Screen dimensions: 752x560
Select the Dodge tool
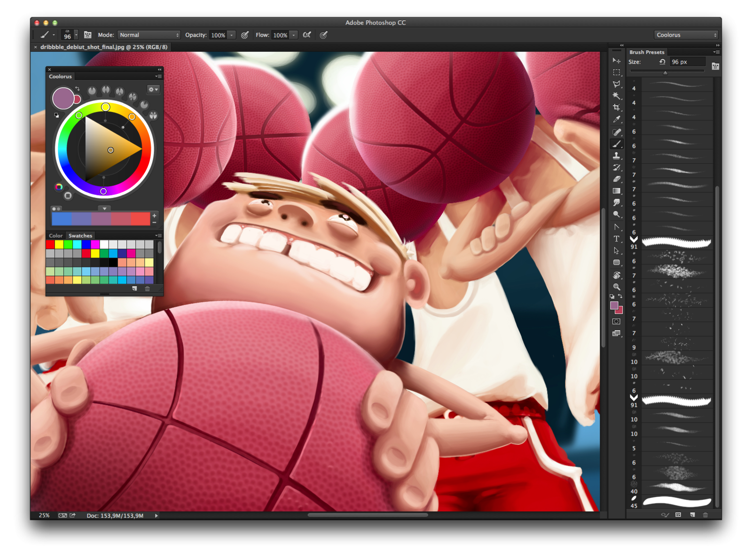pos(616,214)
